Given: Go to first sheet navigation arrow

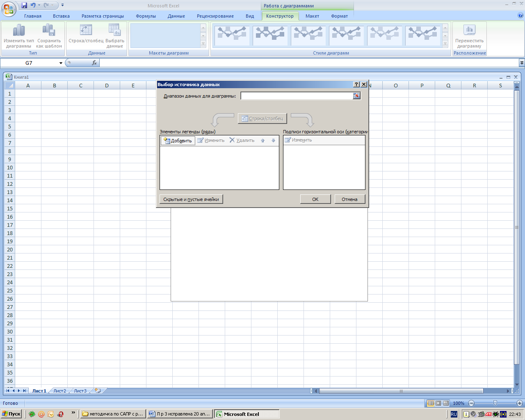Looking at the screenshot, I should pyautogui.click(x=8, y=391).
